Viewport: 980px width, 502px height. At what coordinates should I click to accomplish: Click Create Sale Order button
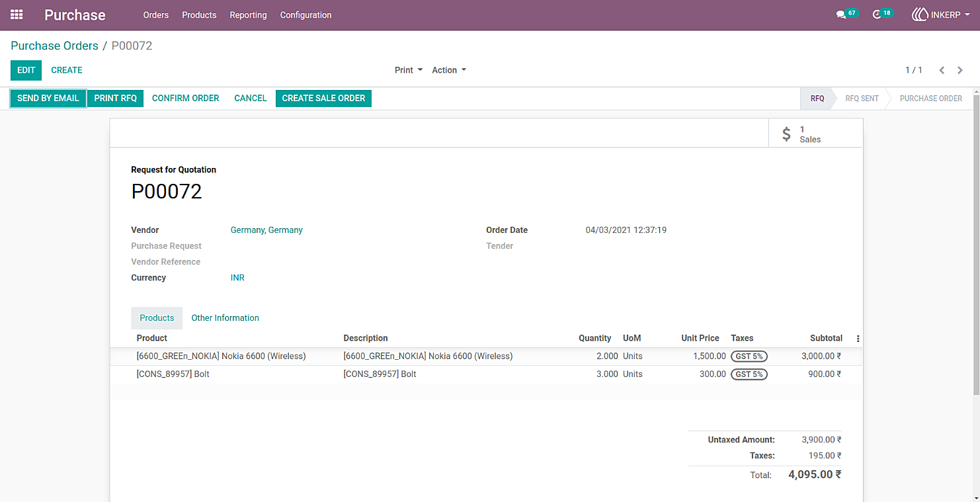[x=323, y=98]
